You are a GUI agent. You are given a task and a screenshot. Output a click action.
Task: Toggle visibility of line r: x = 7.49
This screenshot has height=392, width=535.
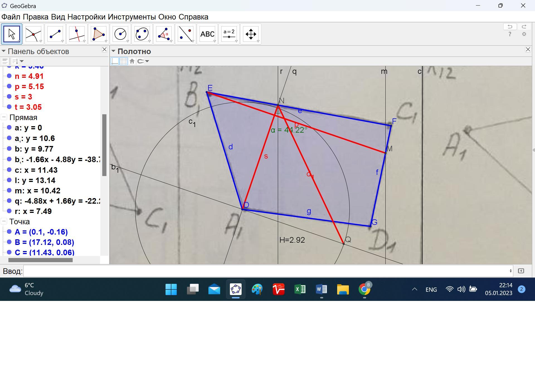pyautogui.click(x=9, y=211)
